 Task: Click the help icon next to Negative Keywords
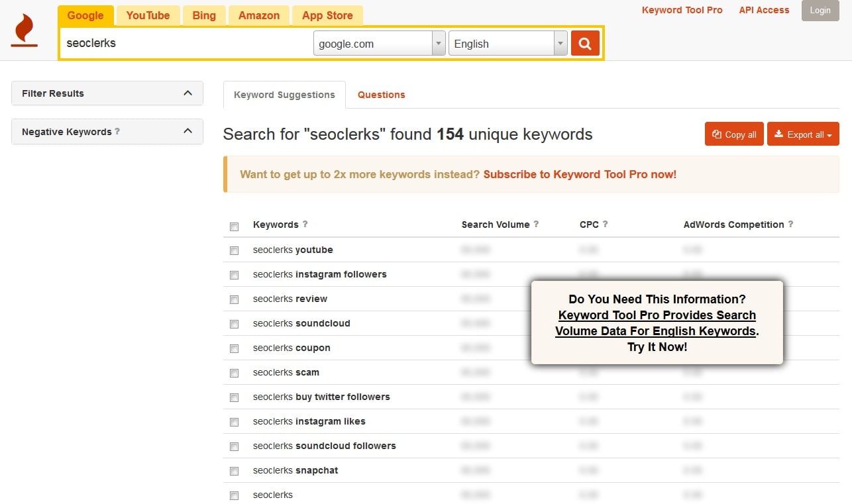(x=117, y=131)
